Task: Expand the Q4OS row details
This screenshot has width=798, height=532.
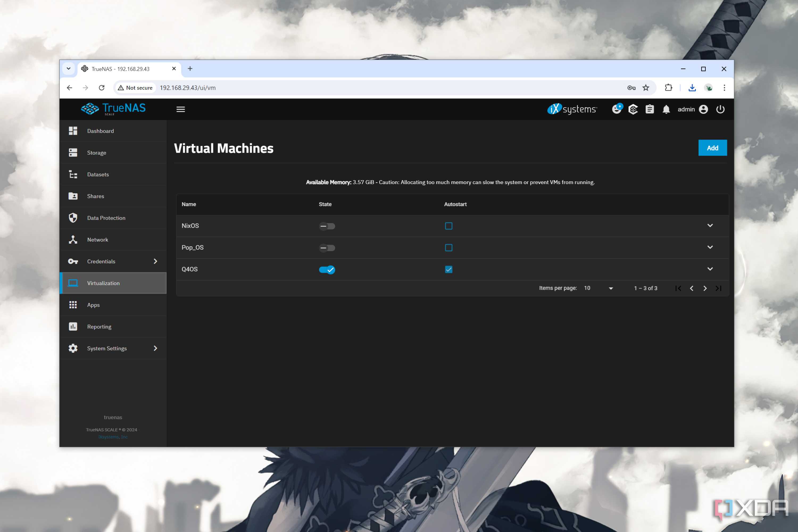Action: (x=710, y=269)
